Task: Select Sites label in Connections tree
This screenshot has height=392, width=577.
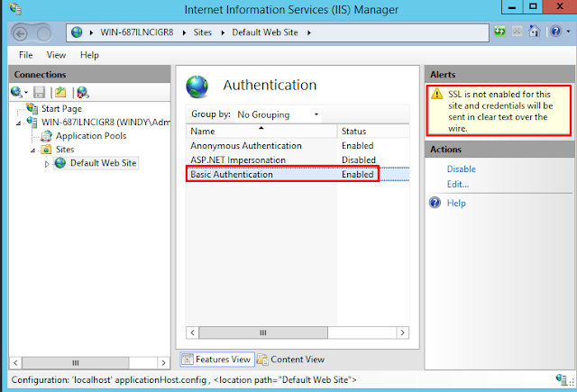Action: click(65, 150)
